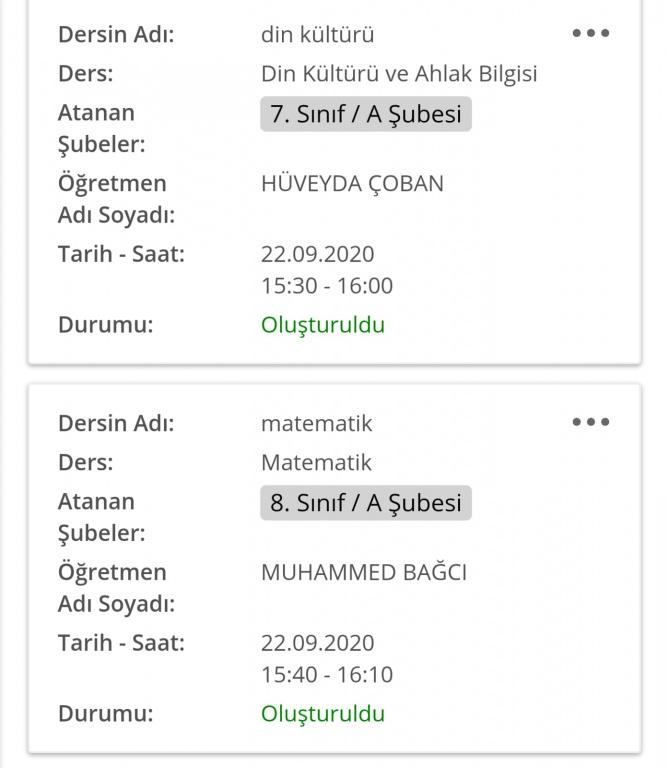
Task: Click the 15:40 - 16:10 time range
Action: click(x=326, y=675)
